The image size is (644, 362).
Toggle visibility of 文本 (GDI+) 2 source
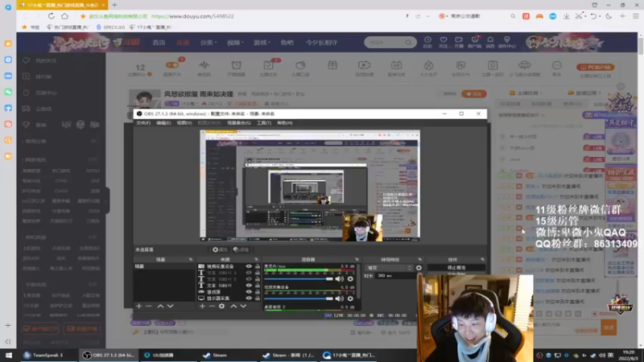[249, 279]
